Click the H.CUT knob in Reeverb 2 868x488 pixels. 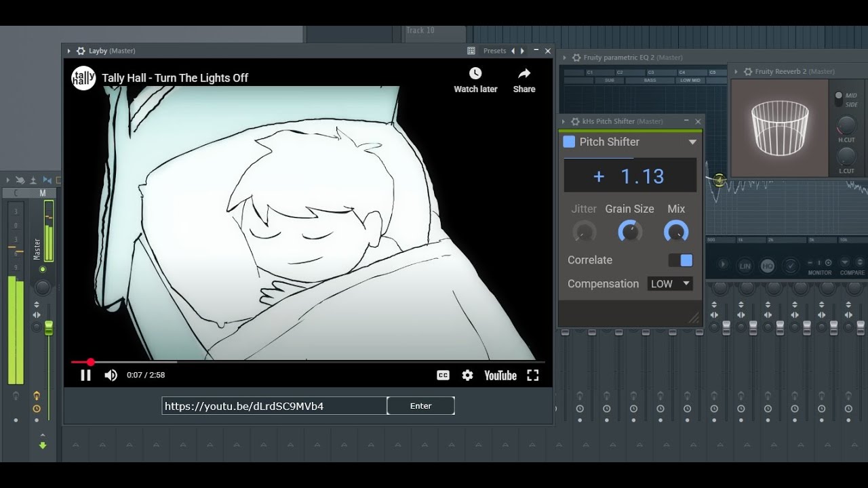pos(846,125)
